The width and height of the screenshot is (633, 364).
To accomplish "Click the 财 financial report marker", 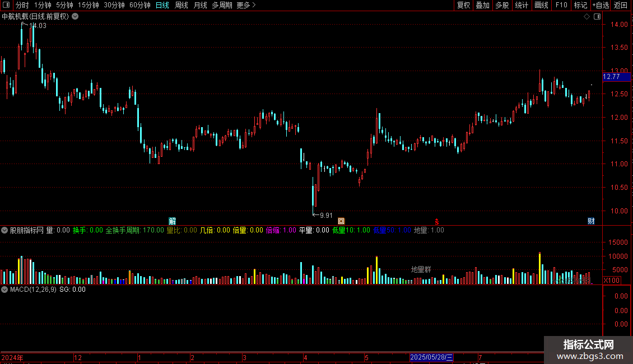I will (x=591, y=221).
